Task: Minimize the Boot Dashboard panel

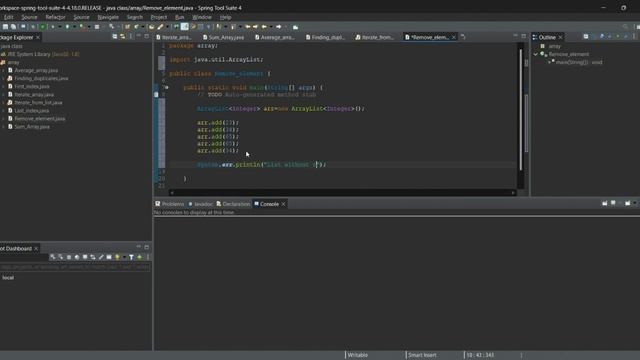Action: (139, 247)
